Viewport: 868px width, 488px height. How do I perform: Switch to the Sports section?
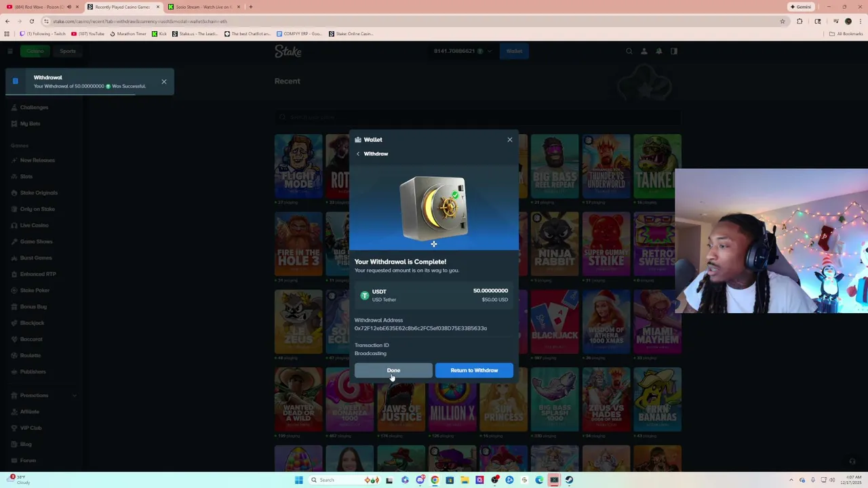[67, 51]
